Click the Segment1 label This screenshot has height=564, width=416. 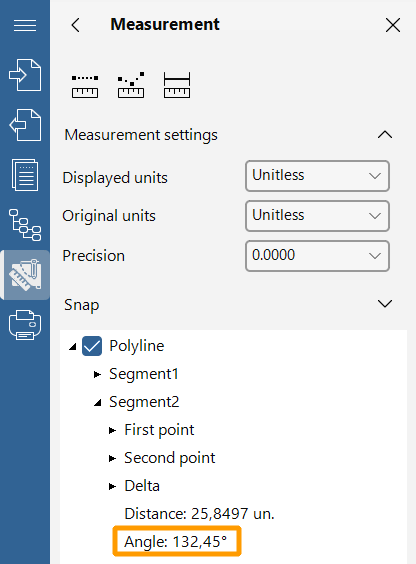point(144,374)
